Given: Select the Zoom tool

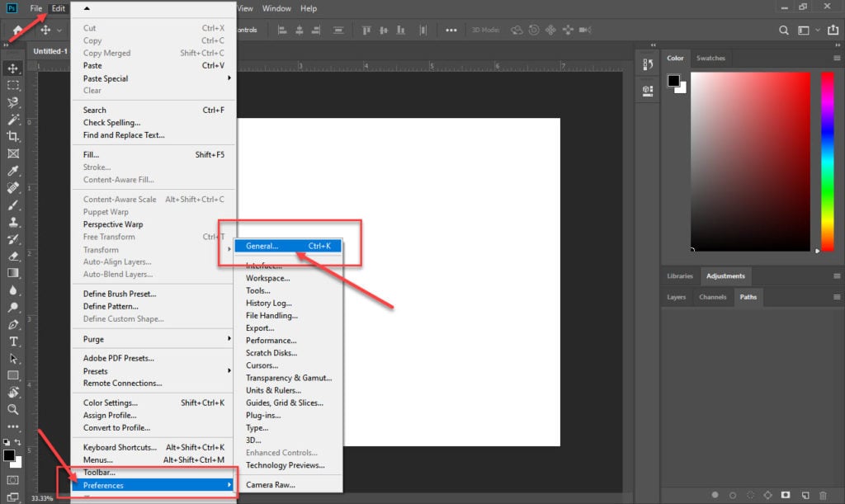Looking at the screenshot, I should [x=13, y=410].
